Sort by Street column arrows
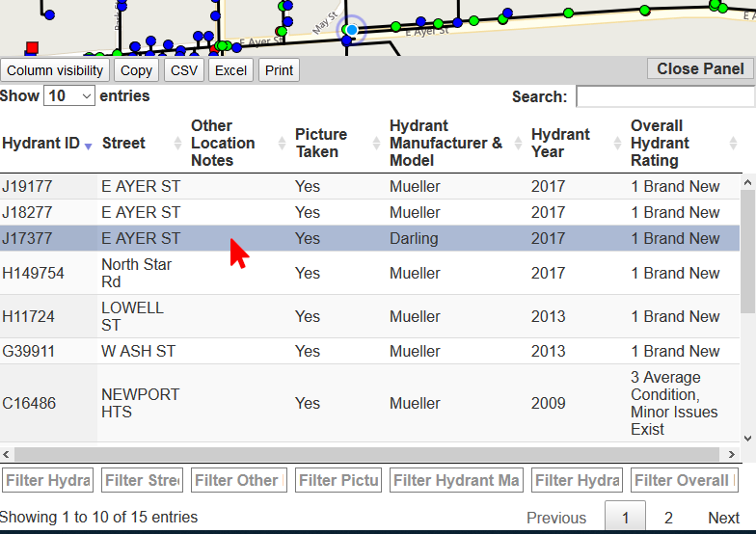756x534 pixels. 177,144
